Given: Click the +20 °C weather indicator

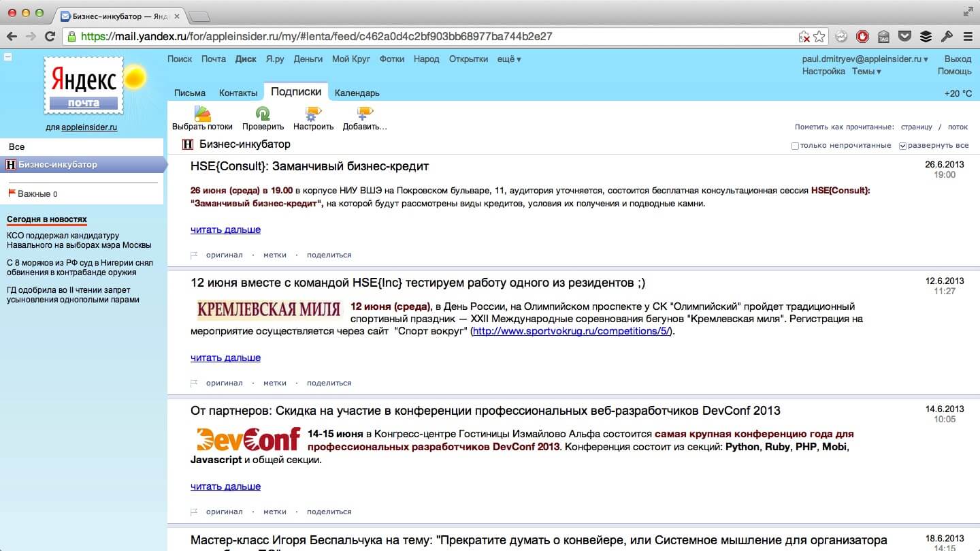Looking at the screenshot, I should point(958,93).
